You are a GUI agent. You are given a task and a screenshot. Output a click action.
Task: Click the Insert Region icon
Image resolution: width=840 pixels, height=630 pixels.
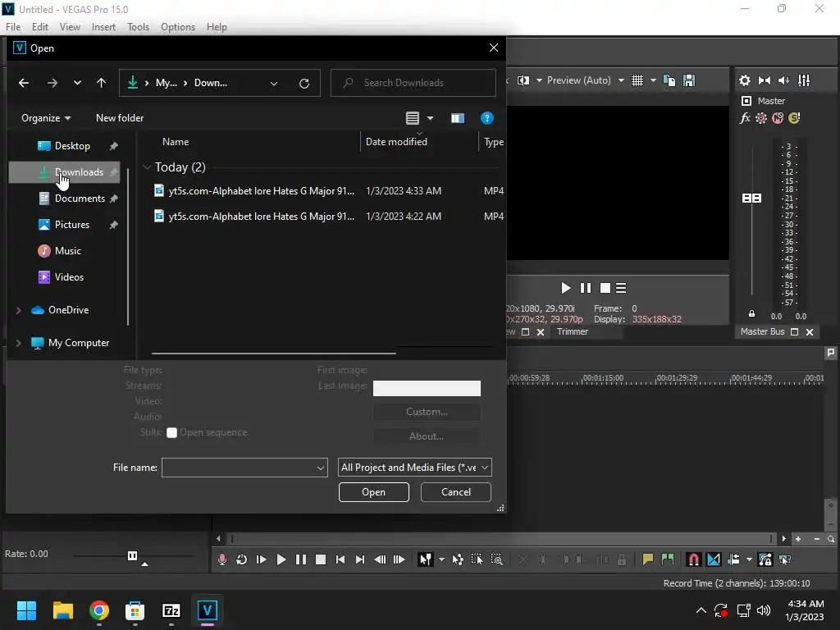pos(668,559)
